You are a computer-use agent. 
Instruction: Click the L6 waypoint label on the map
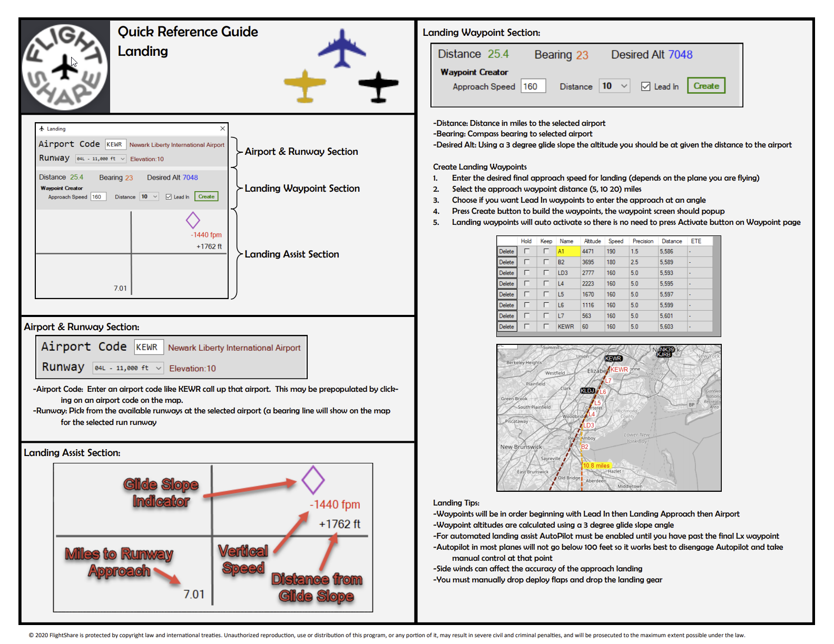(x=603, y=391)
